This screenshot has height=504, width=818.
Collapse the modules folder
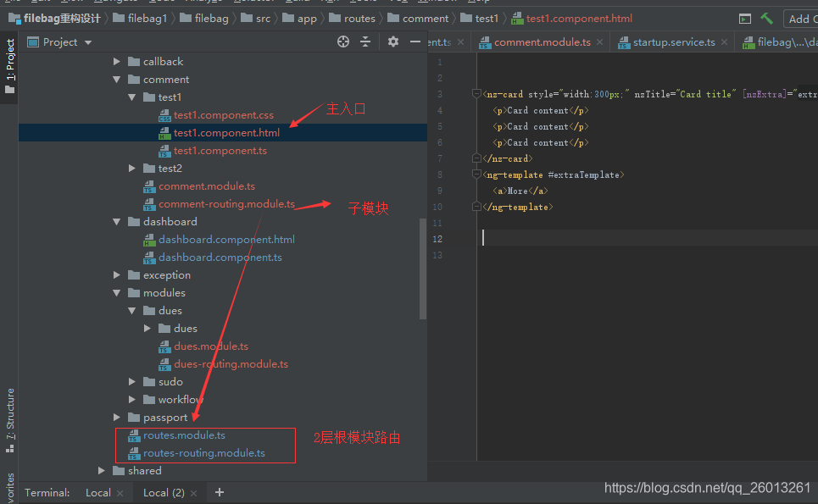pos(117,293)
